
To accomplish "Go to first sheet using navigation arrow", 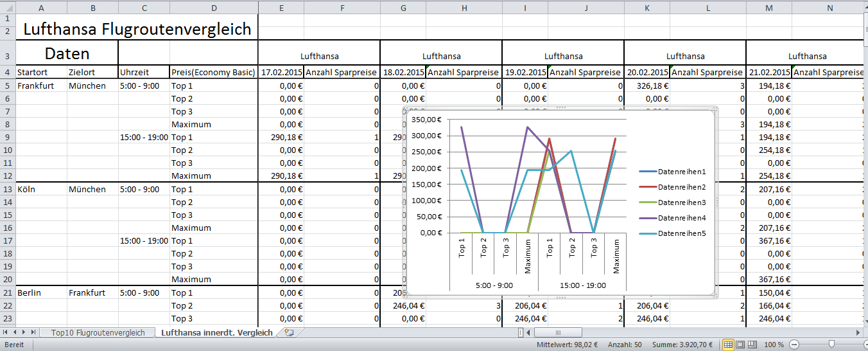I will (x=6, y=332).
